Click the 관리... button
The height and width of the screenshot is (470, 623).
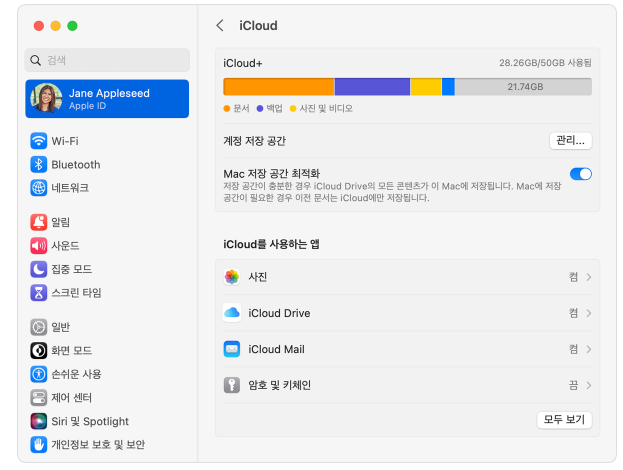571,141
